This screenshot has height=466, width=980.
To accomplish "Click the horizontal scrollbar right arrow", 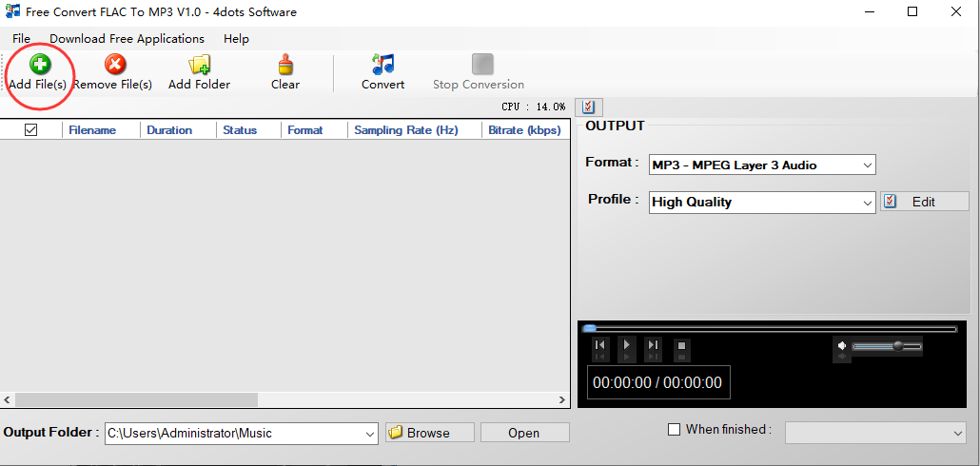I will pos(562,399).
